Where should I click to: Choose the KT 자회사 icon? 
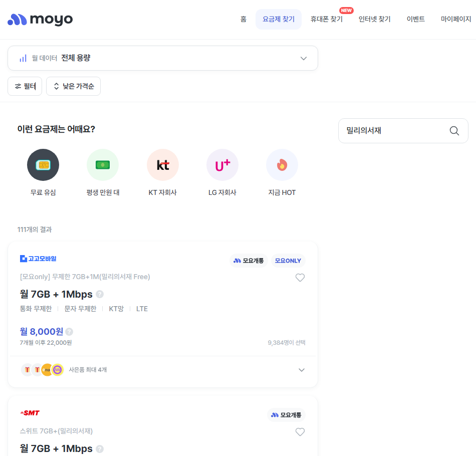[x=163, y=165]
